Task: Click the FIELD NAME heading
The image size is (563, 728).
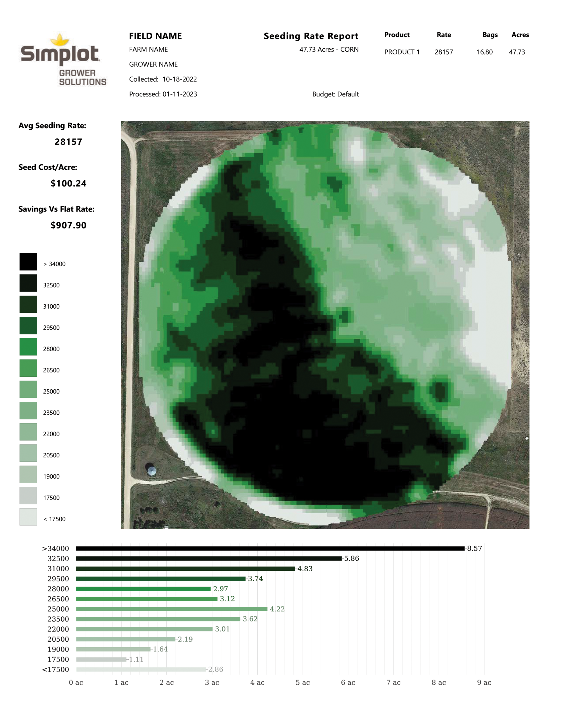Action: [155, 36]
